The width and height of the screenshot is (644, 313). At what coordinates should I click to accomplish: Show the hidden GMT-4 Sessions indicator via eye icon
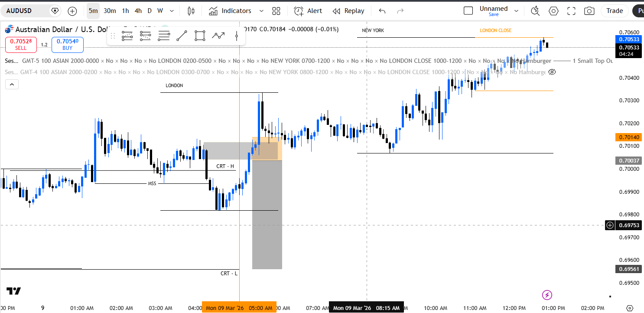[x=552, y=72]
